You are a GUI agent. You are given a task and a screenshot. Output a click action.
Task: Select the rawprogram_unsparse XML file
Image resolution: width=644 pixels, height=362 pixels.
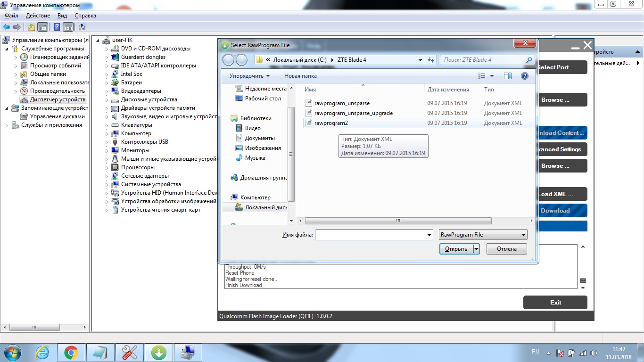(x=342, y=103)
